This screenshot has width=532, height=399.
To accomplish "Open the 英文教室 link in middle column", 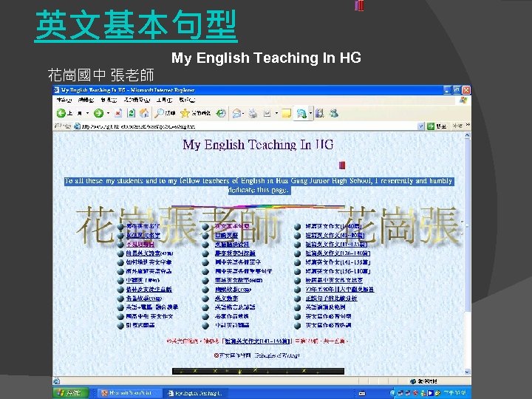I will 226,299.
